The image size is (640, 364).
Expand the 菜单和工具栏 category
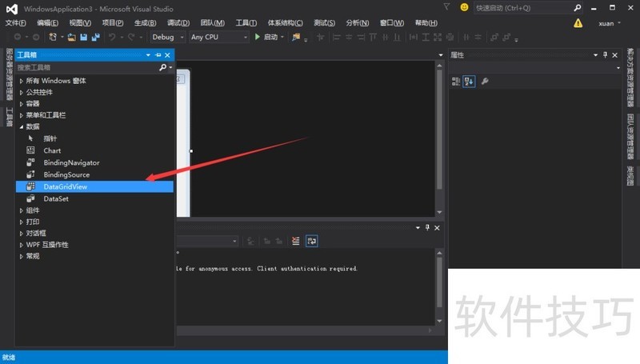tap(22, 115)
